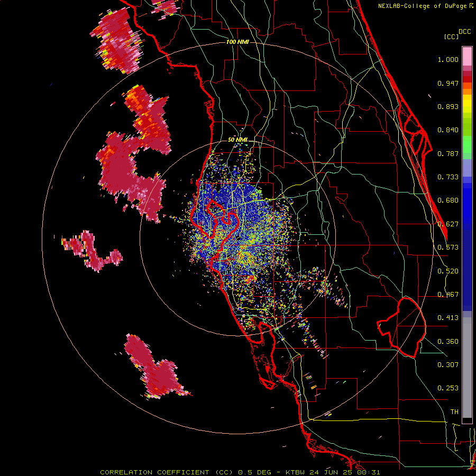Viewport: 476px width, 476px height.
Task: Select the 0.680 scale value
Action: [x=448, y=200]
